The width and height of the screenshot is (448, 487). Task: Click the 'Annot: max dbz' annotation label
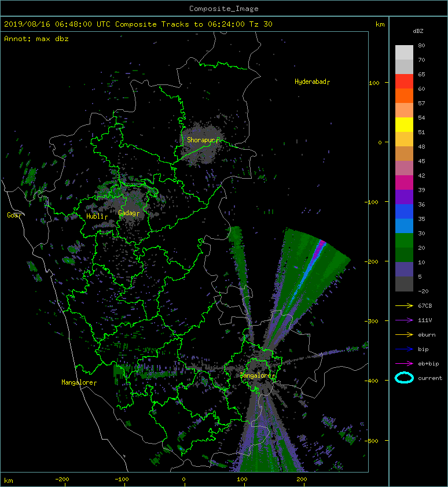point(36,39)
